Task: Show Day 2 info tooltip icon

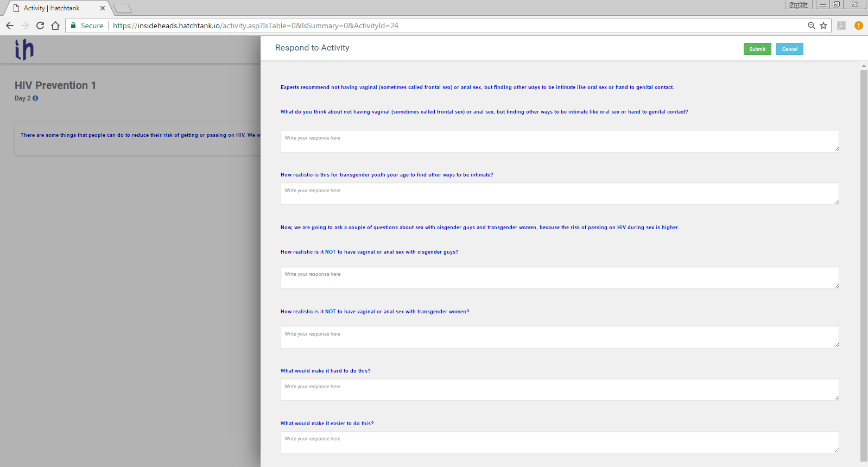Action: pyautogui.click(x=35, y=98)
